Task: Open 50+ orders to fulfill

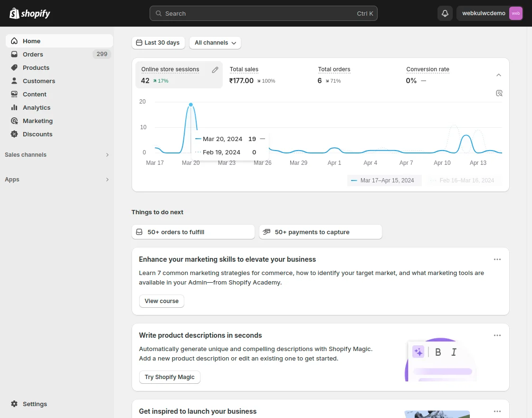Action: click(x=193, y=232)
